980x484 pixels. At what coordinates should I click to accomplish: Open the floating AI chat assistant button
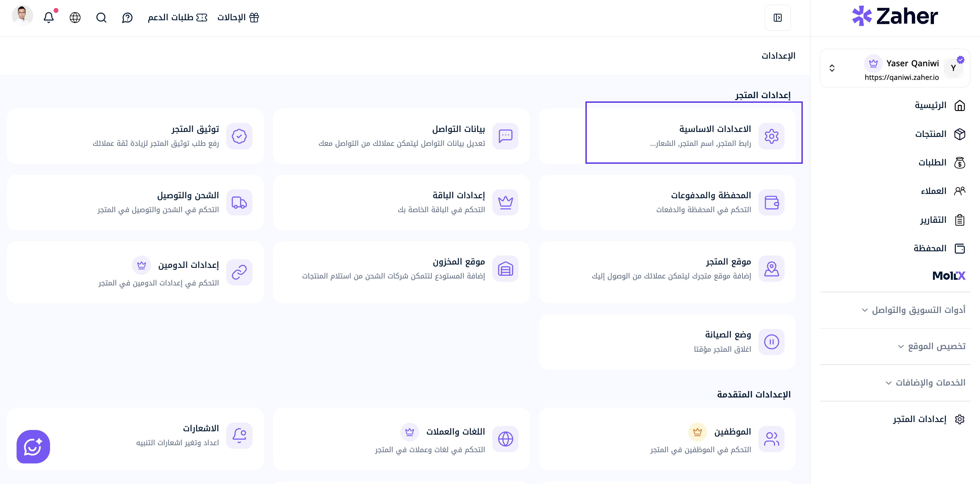click(33, 446)
